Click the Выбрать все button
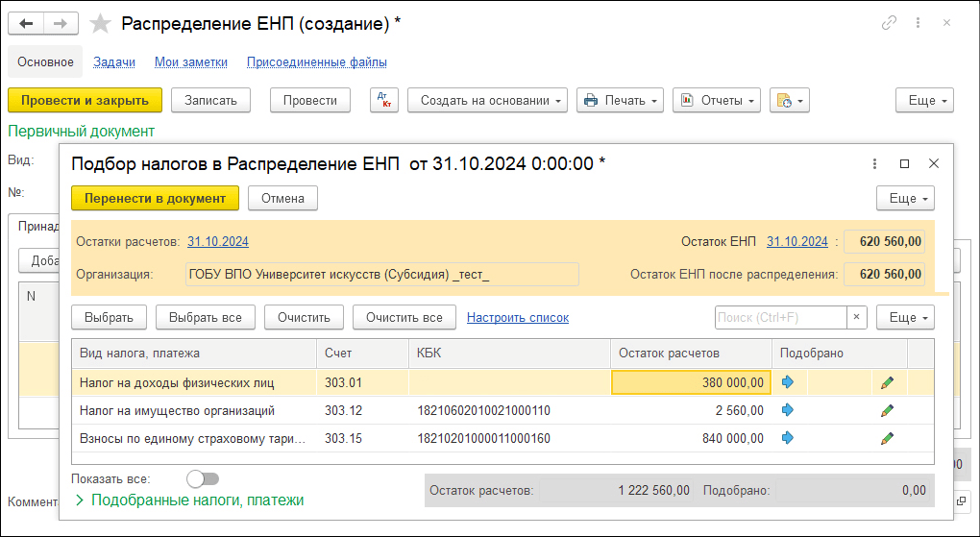 205,317
